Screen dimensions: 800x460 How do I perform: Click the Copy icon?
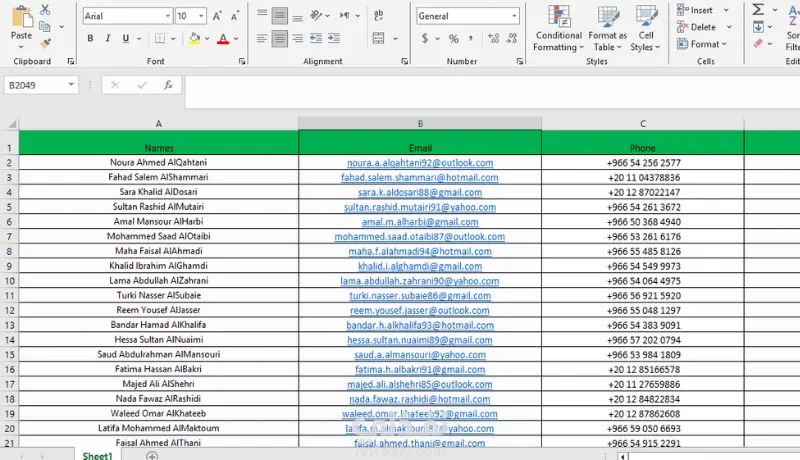click(45, 27)
